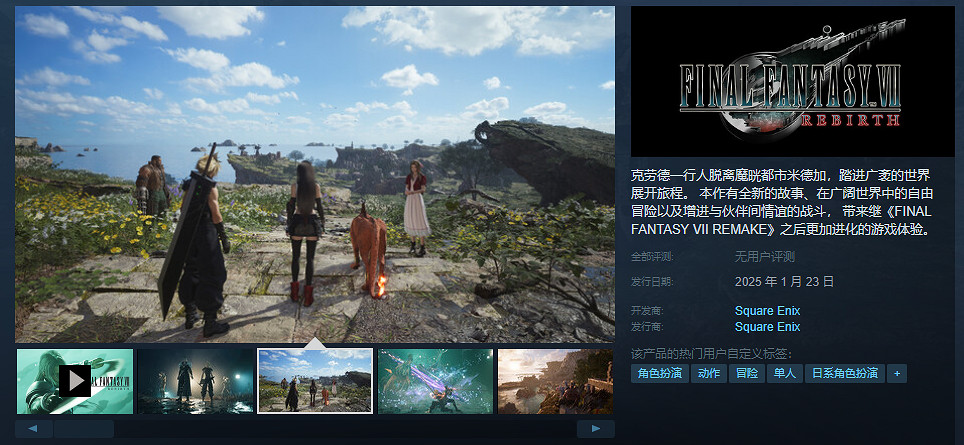Select the green sword battle thumbnail
Image resolution: width=964 pixels, height=445 pixels.
tap(435, 381)
